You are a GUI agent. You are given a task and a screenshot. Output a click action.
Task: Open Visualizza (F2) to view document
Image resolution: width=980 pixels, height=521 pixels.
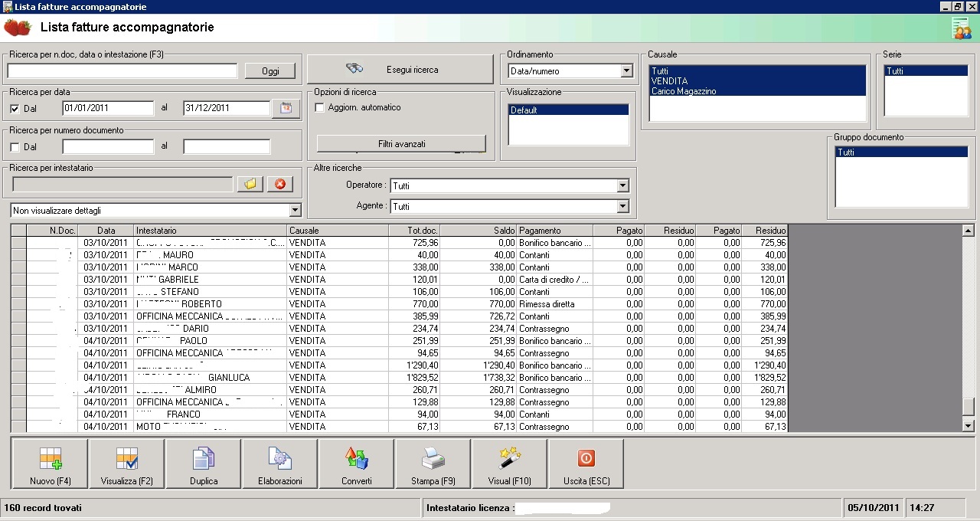(127, 460)
